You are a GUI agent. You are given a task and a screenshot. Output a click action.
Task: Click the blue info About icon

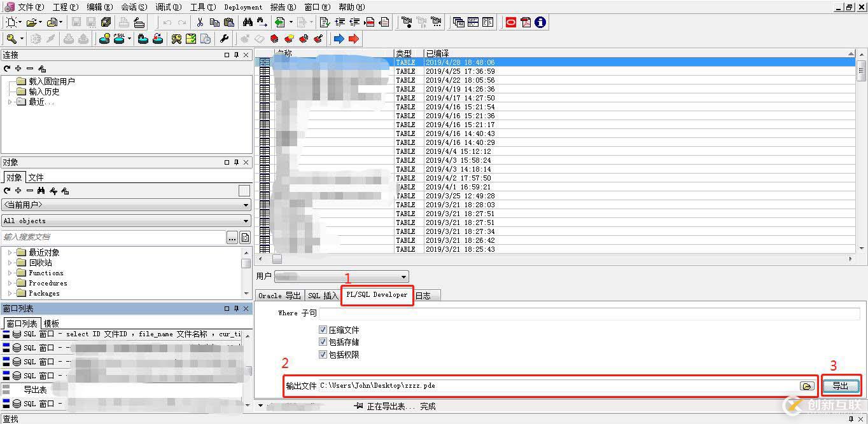click(x=540, y=22)
